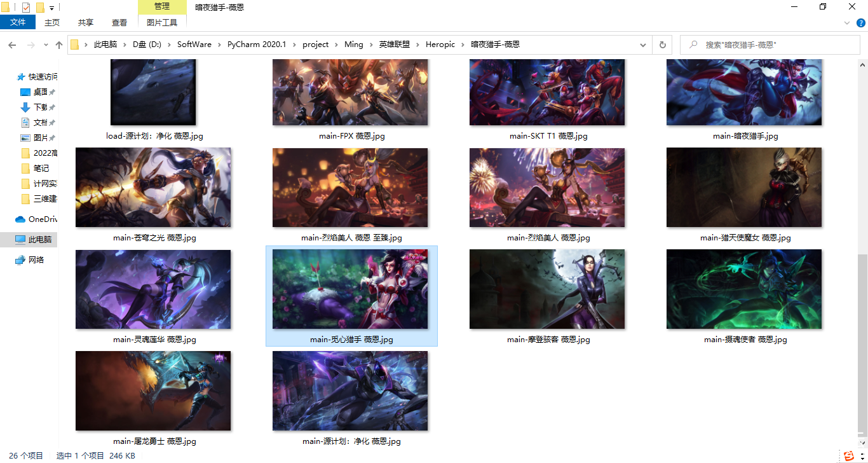Viewport: 868px width, 463px height.
Task: Open the recent locations dropdown
Action: pyautogui.click(x=46, y=45)
